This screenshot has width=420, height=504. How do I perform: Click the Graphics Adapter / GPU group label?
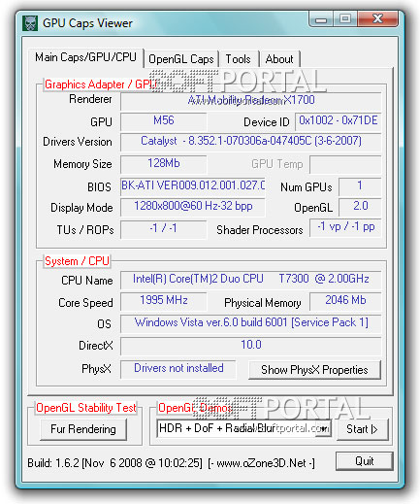[100, 84]
